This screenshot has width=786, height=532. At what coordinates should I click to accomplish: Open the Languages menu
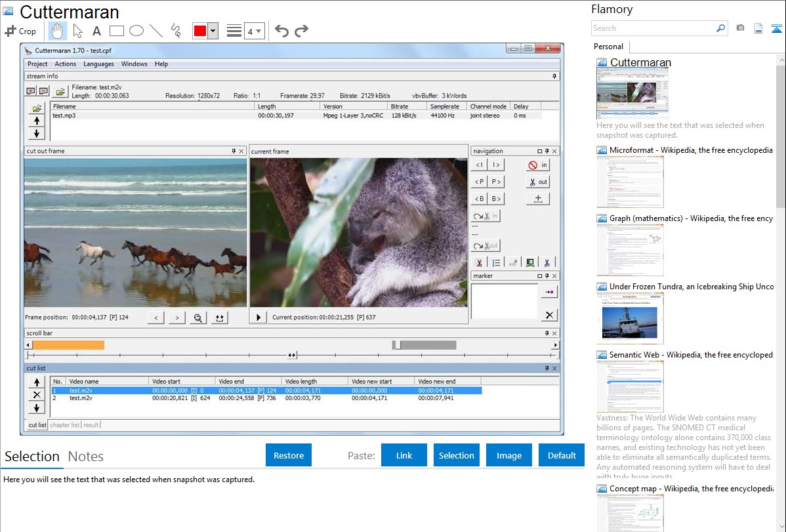98,64
